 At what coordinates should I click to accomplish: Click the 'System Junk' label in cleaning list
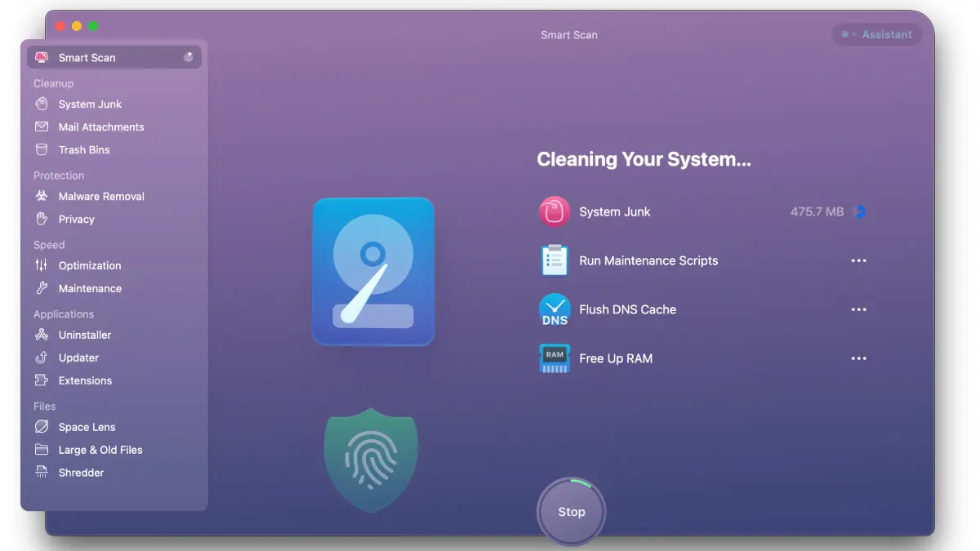[615, 211]
